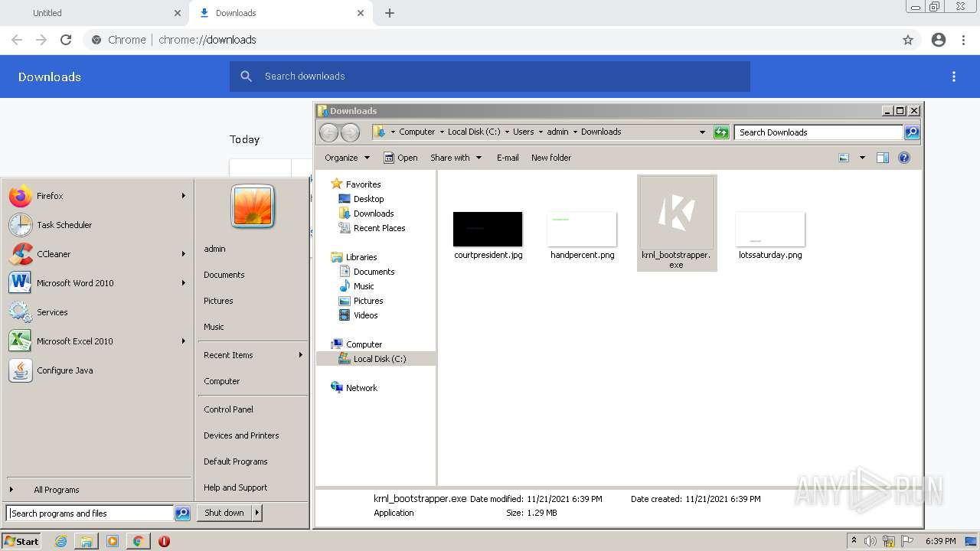Click the Start menu search magnifier icon
The height and width of the screenshot is (551, 980).
click(x=182, y=514)
